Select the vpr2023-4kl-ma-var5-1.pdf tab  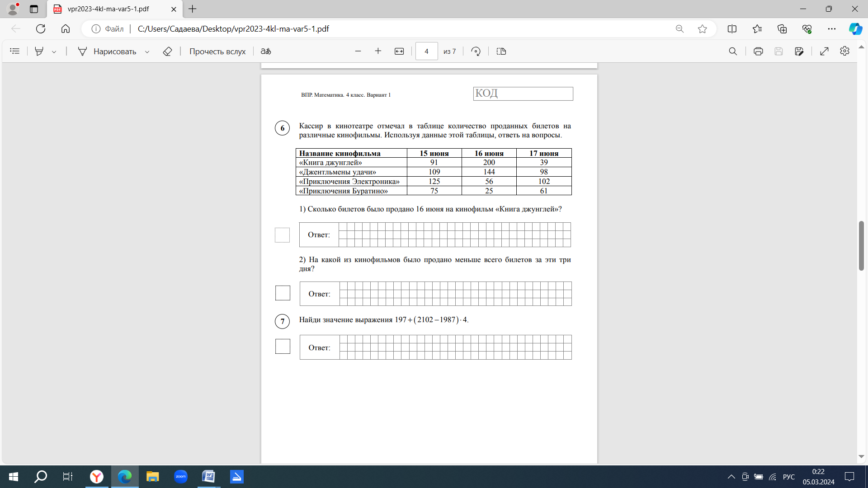pos(108,9)
